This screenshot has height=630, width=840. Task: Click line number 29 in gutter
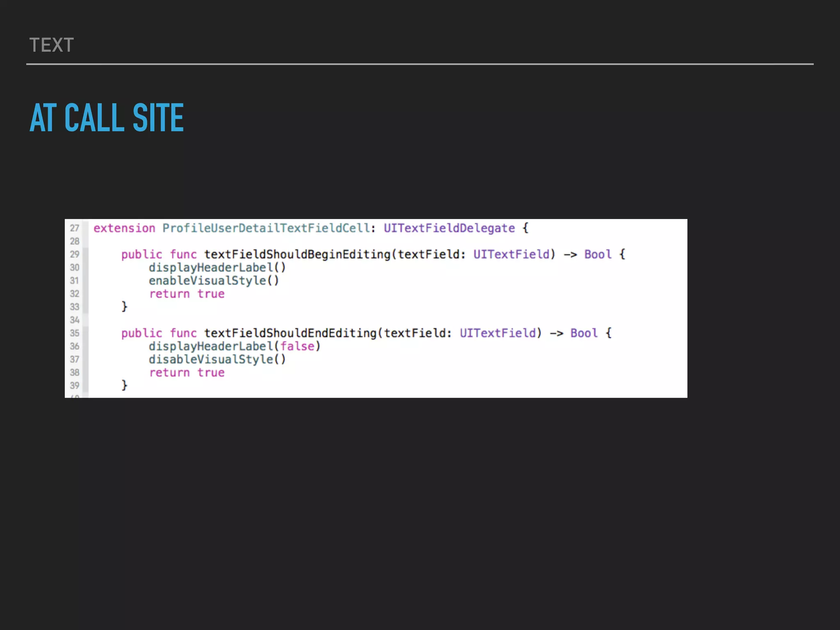point(74,254)
